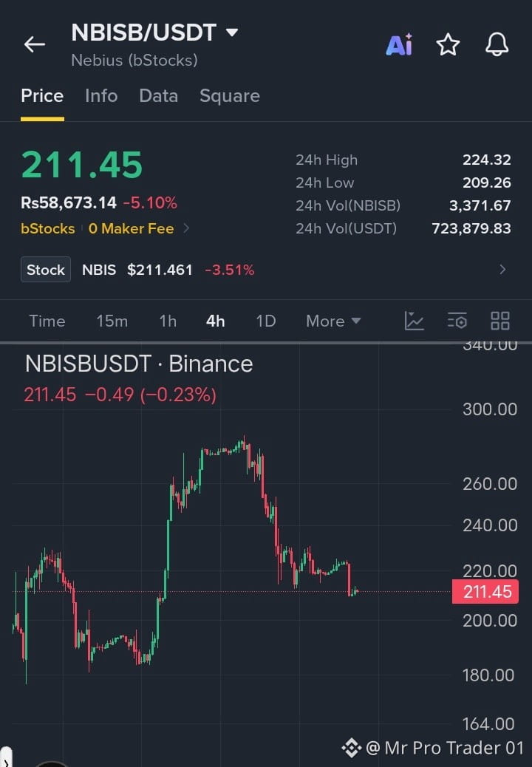Select the 15m chart interval
The width and height of the screenshot is (532, 767).
[112, 321]
